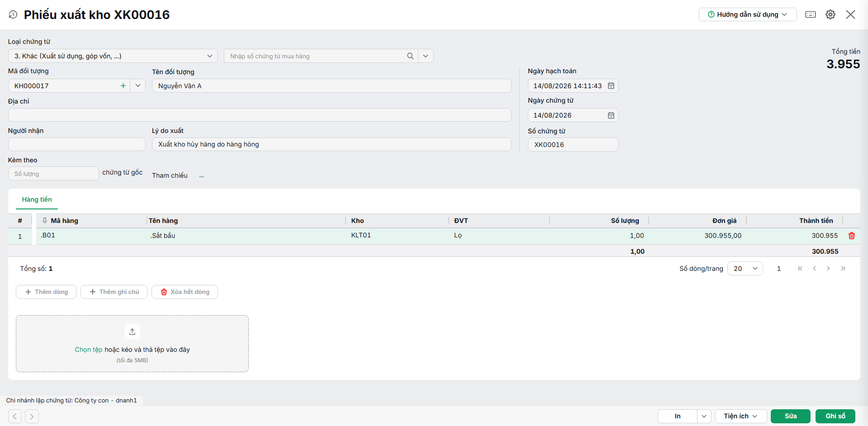Go to last page of the grid

point(843,269)
